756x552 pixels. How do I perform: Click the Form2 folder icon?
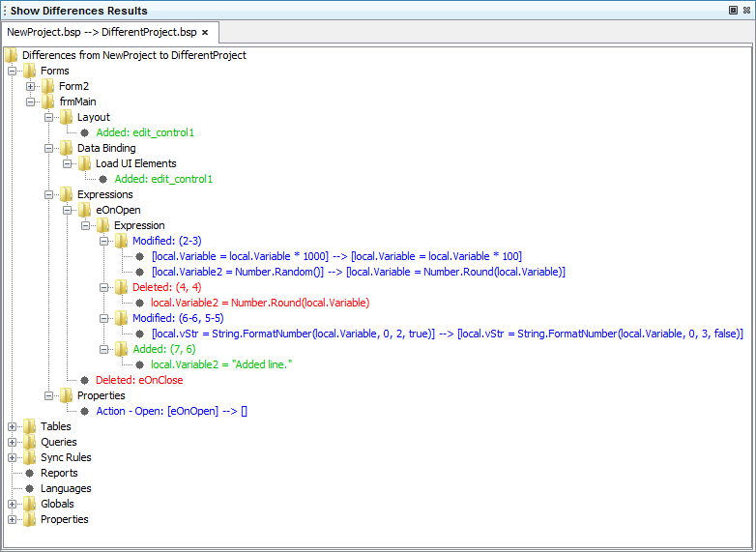[x=47, y=86]
